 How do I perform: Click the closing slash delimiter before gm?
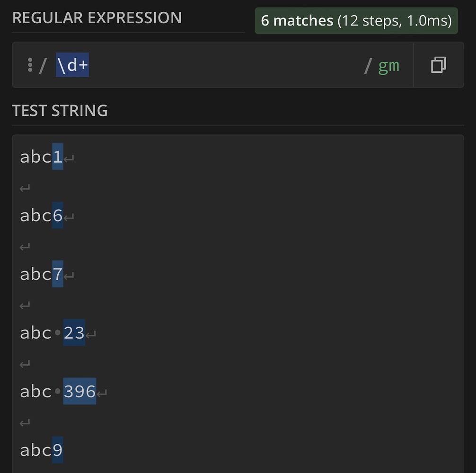click(368, 66)
